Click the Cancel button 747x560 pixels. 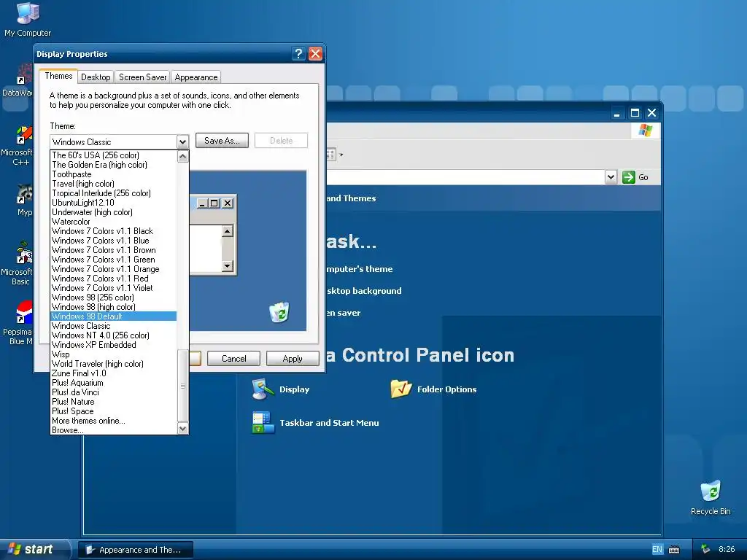pyautogui.click(x=234, y=359)
